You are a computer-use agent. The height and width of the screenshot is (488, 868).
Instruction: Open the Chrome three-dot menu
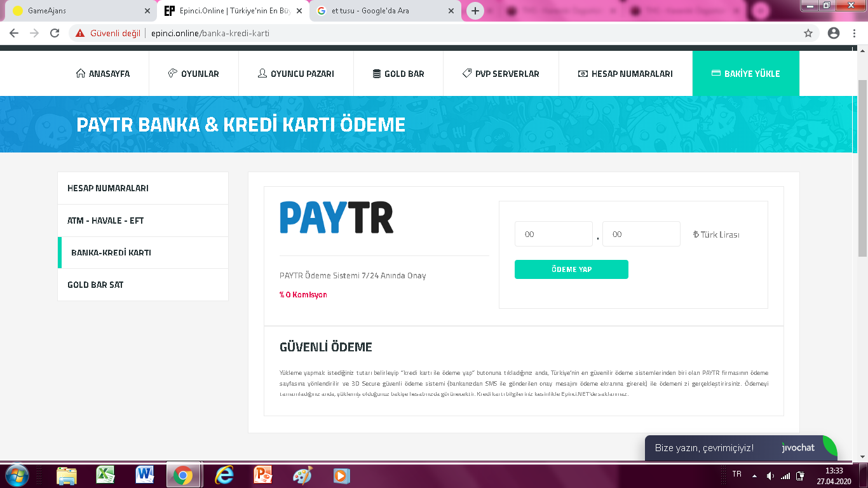click(854, 33)
